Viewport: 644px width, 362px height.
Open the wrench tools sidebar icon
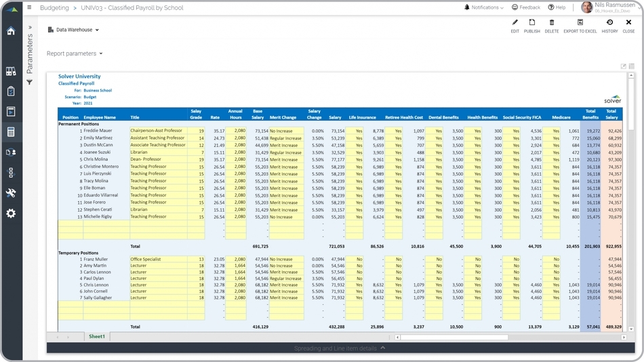tap(11, 193)
